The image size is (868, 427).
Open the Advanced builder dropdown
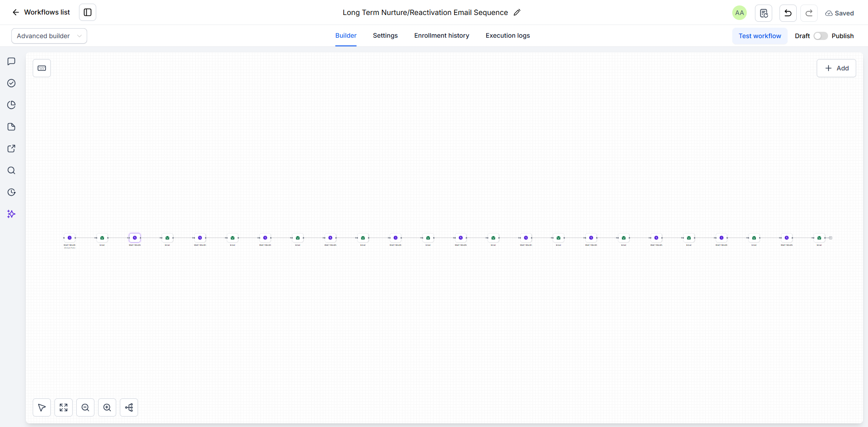click(x=49, y=36)
